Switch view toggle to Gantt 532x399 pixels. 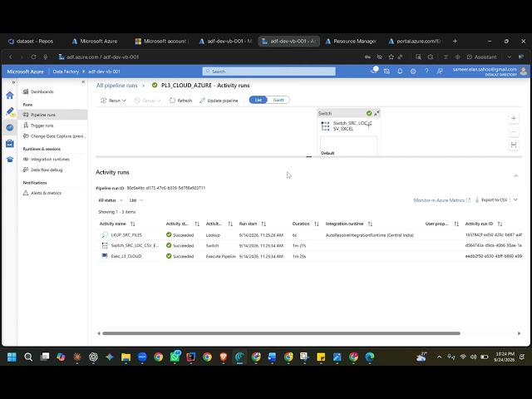pos(278,100)
